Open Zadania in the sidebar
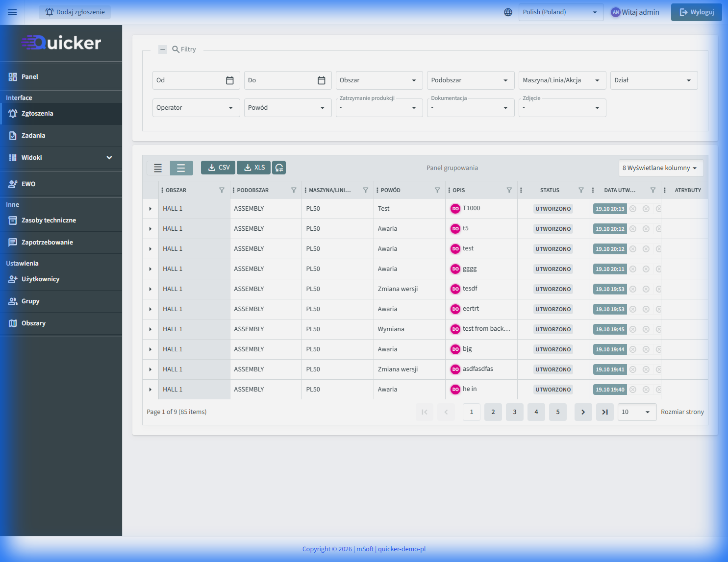728x562 pixels. 33,136
